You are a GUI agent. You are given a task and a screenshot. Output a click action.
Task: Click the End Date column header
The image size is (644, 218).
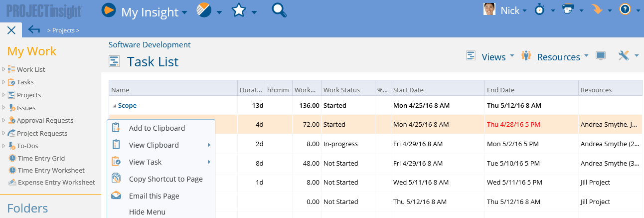coord(532,90)
